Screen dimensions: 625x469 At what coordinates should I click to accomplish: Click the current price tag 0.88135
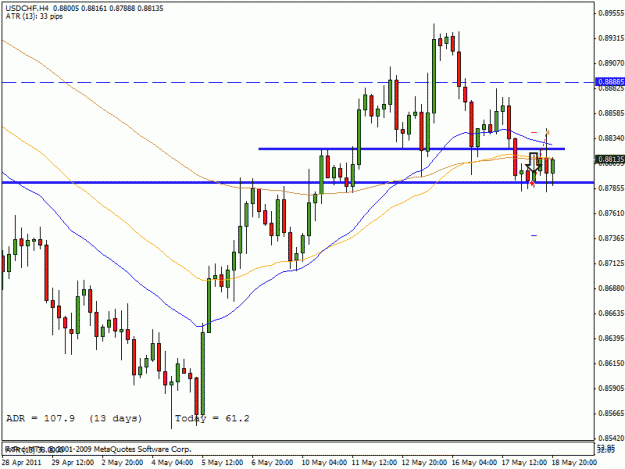point(610,159)
